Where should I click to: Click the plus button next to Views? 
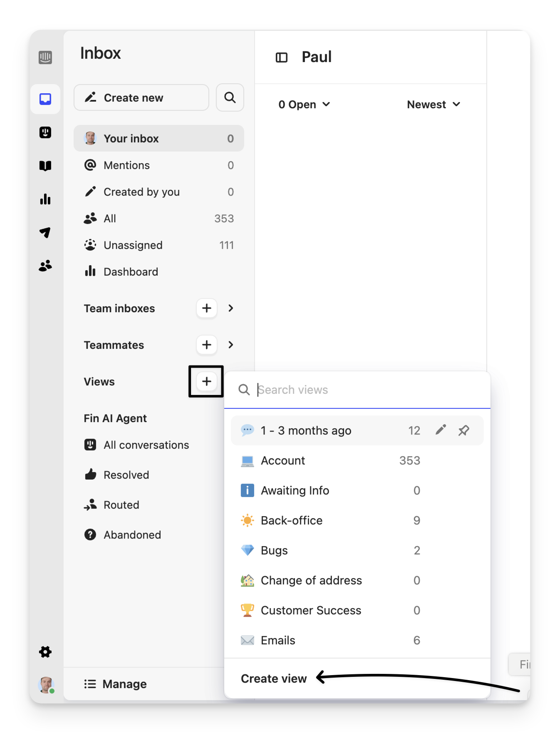pos(206,382)
